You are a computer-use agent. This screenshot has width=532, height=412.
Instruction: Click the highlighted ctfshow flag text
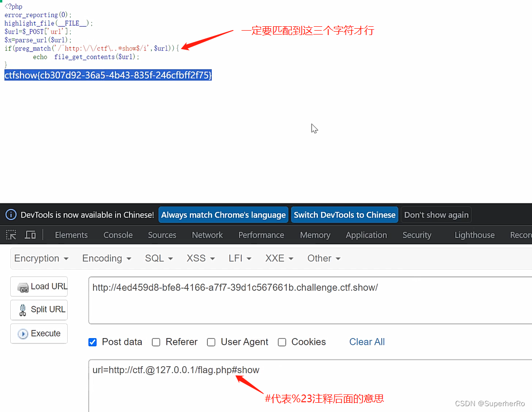(108, 75)
